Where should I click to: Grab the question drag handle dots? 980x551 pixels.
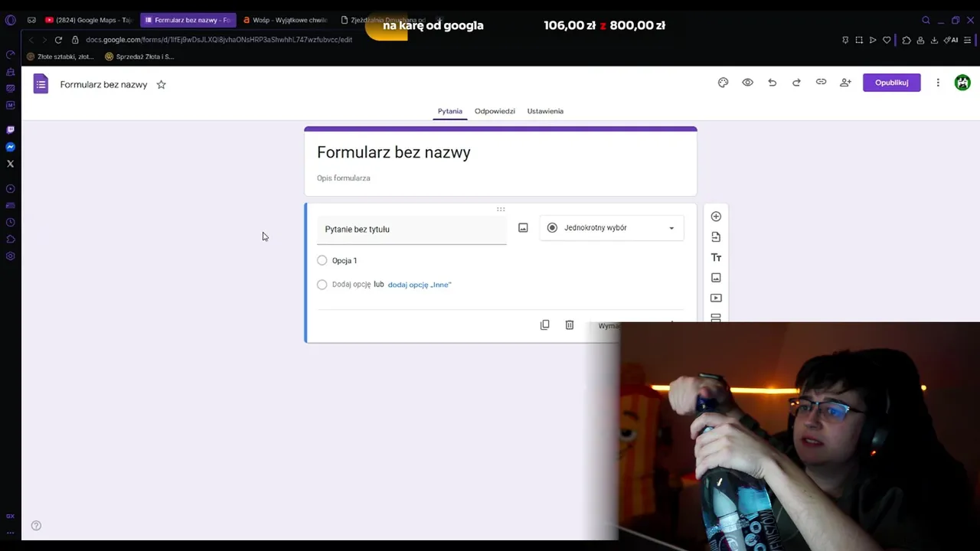[501, 209]
